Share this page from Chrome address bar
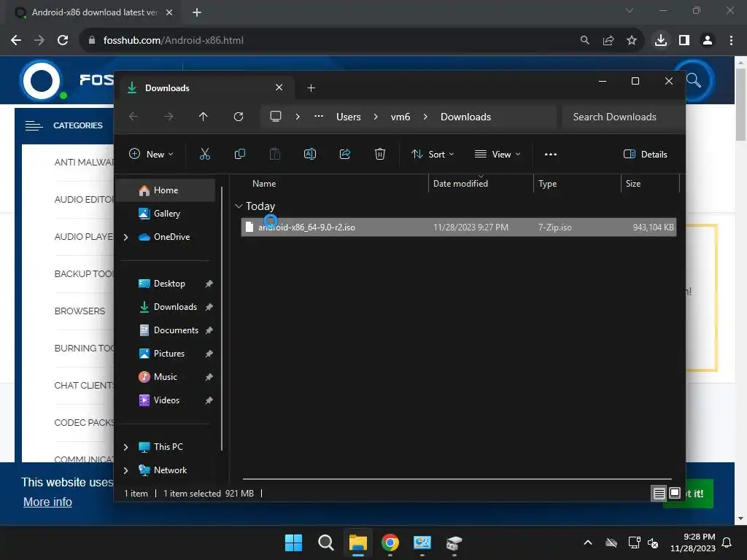Viewport: 747px width, 560px height. click(x=608, y=41)
